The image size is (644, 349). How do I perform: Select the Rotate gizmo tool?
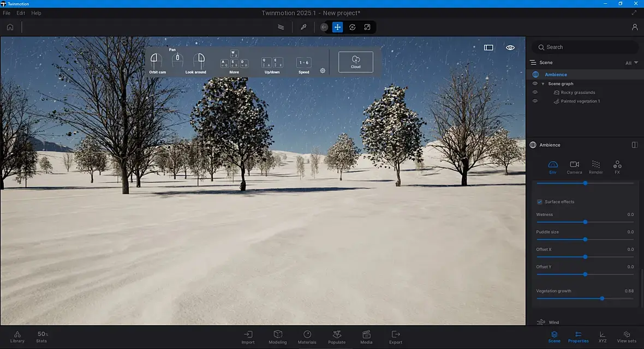point(353,27)
